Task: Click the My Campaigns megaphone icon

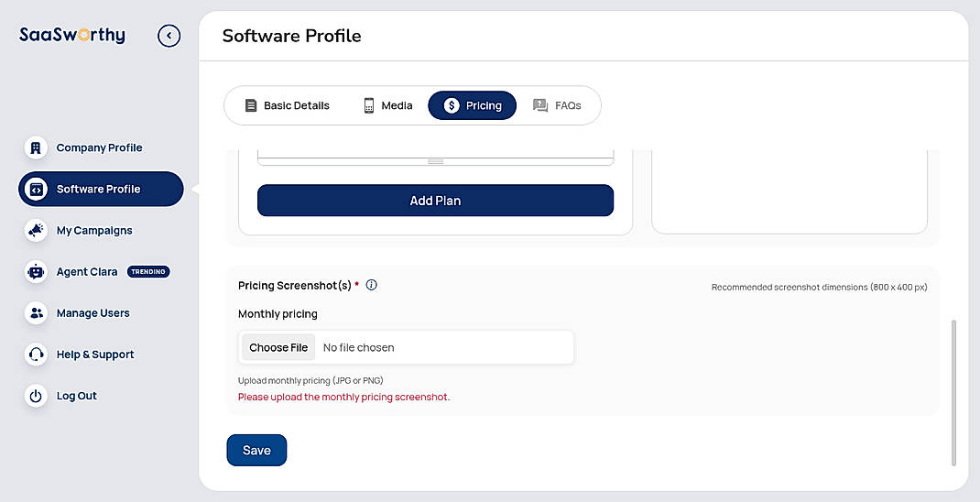Action: click(x=36, y=230)
